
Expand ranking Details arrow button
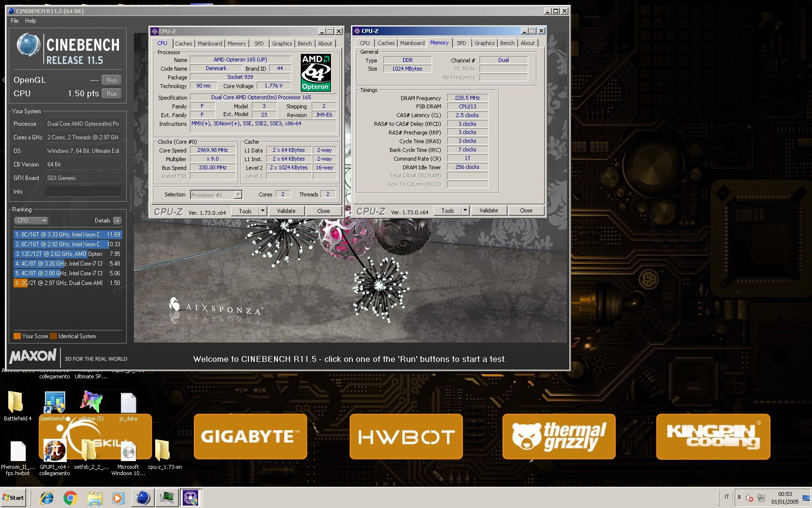coord(117,221)
